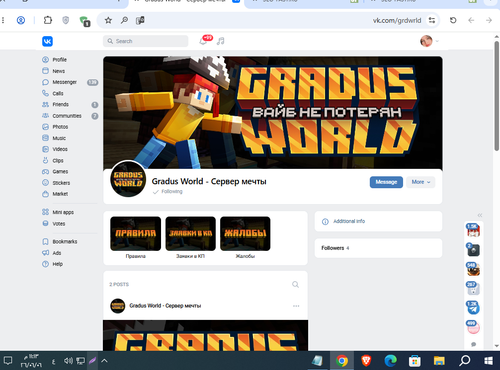
Task: Click the 2 POSTS heading
Action: [x=119, y=284]
